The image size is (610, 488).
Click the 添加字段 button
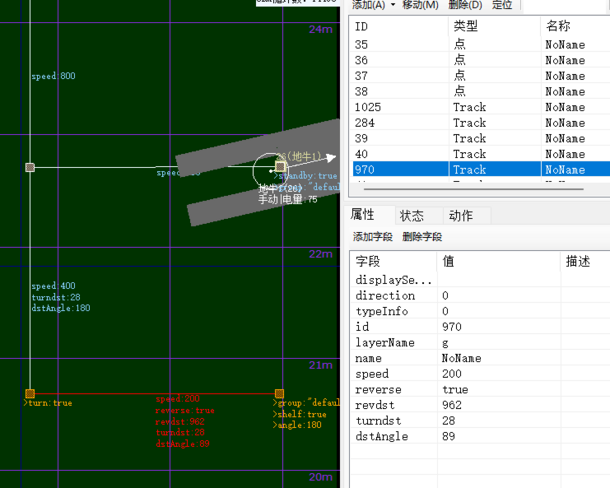(x=373, y=237)
